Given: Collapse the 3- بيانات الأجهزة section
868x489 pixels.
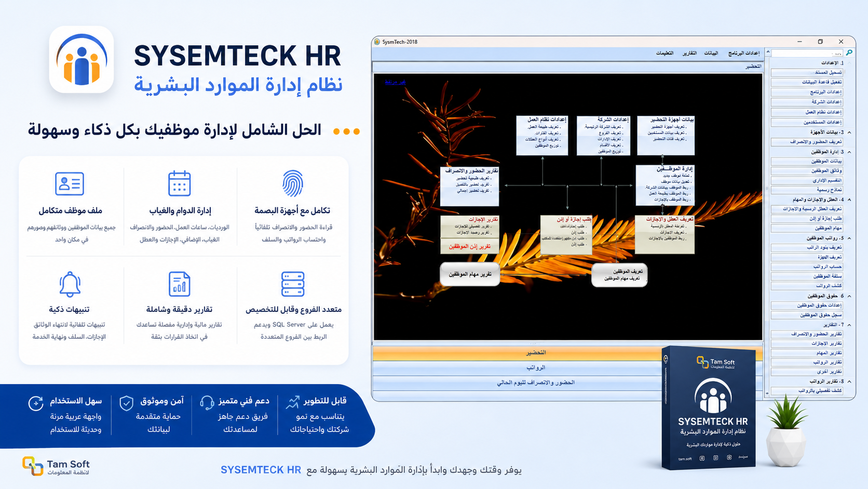Looking at the screenshot, I should [x=849, y=133].
